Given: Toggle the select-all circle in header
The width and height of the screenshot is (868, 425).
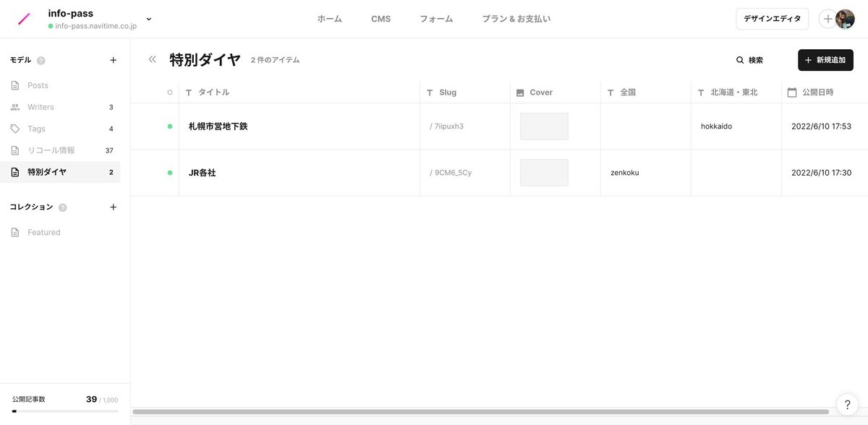Looking at the screenshot, I should [x=170, y=93].
